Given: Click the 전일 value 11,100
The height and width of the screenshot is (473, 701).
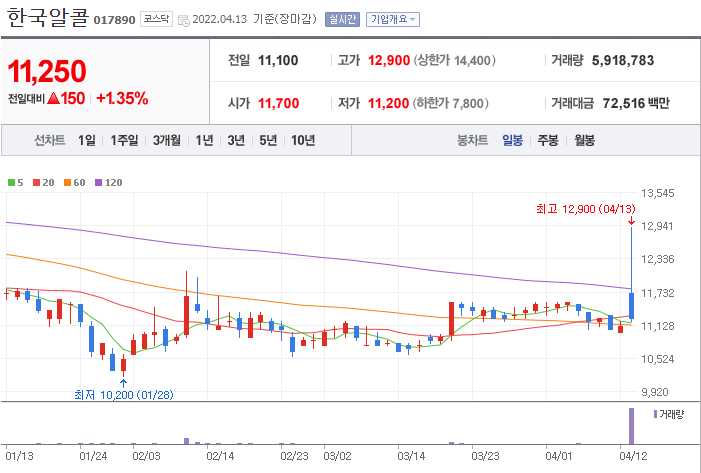Looking at the screenshot, I should click(278, 60).
